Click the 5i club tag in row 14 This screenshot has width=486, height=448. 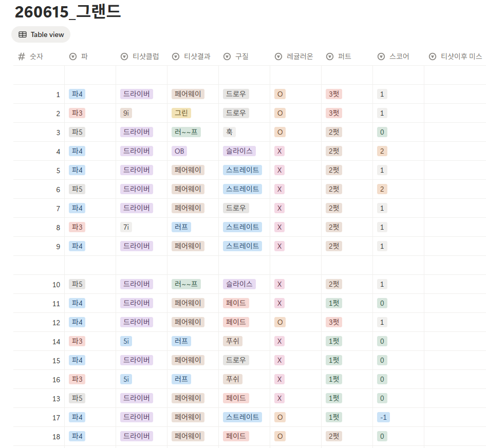(x=126, y=341)
